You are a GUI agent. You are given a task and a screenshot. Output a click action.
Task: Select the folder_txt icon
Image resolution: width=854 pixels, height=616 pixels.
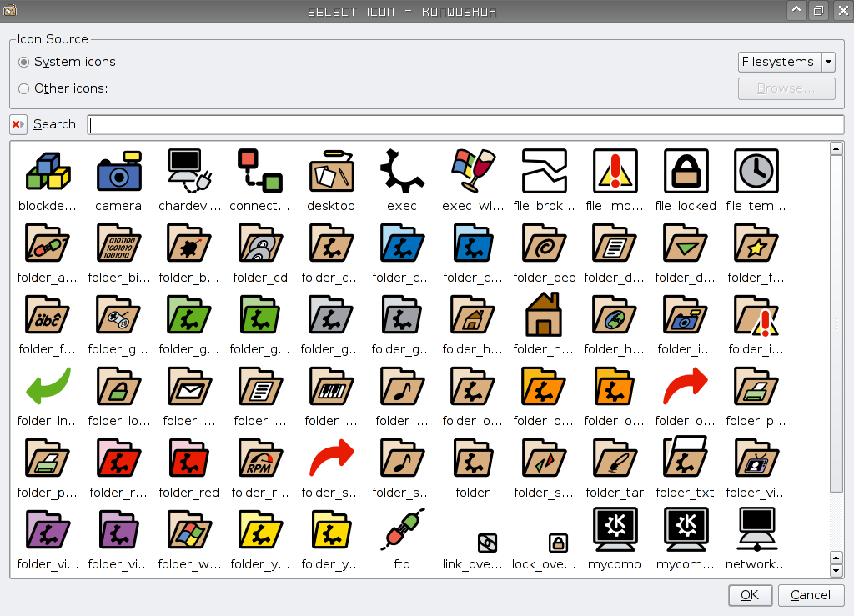point(686,457)
